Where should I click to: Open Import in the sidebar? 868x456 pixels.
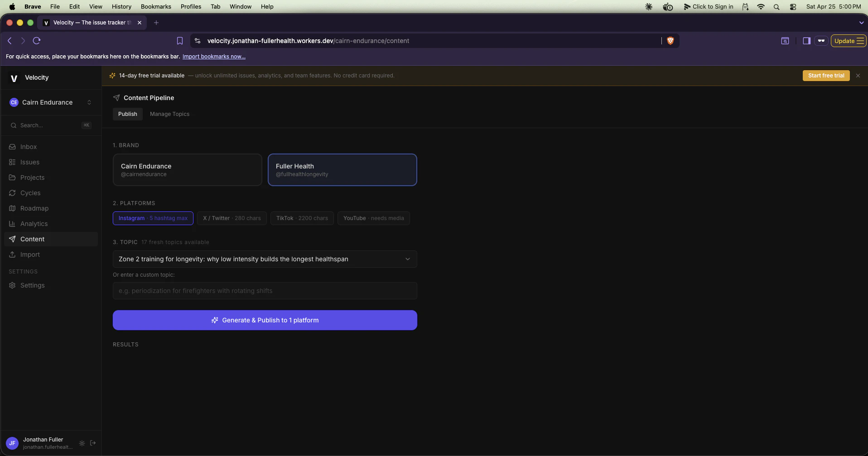coord(30,254)
